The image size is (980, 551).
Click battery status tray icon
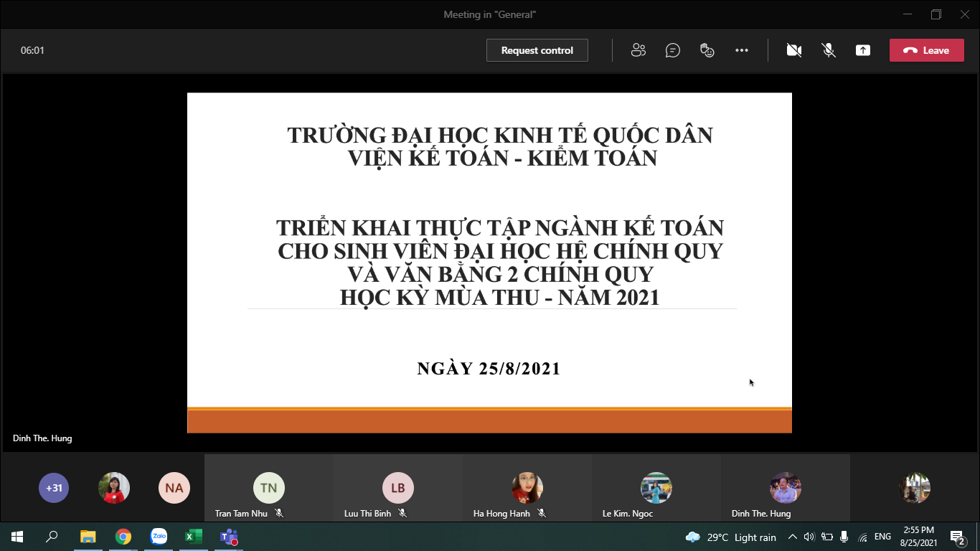826,537
